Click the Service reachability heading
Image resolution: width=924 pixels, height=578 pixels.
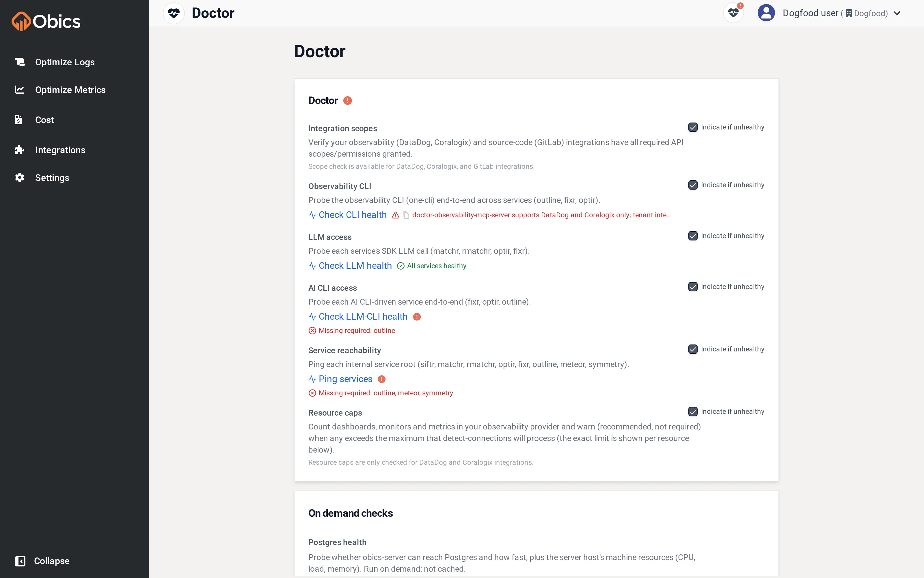344,350
